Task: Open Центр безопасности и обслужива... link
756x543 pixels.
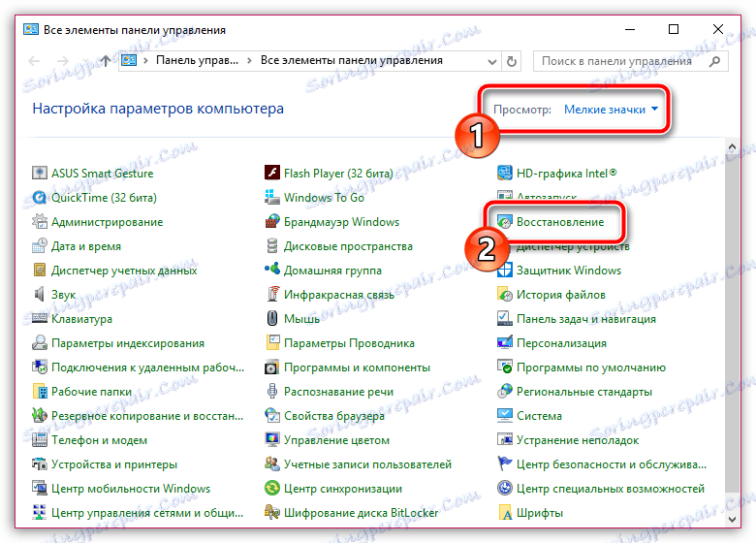Action: tap(612, 463)
